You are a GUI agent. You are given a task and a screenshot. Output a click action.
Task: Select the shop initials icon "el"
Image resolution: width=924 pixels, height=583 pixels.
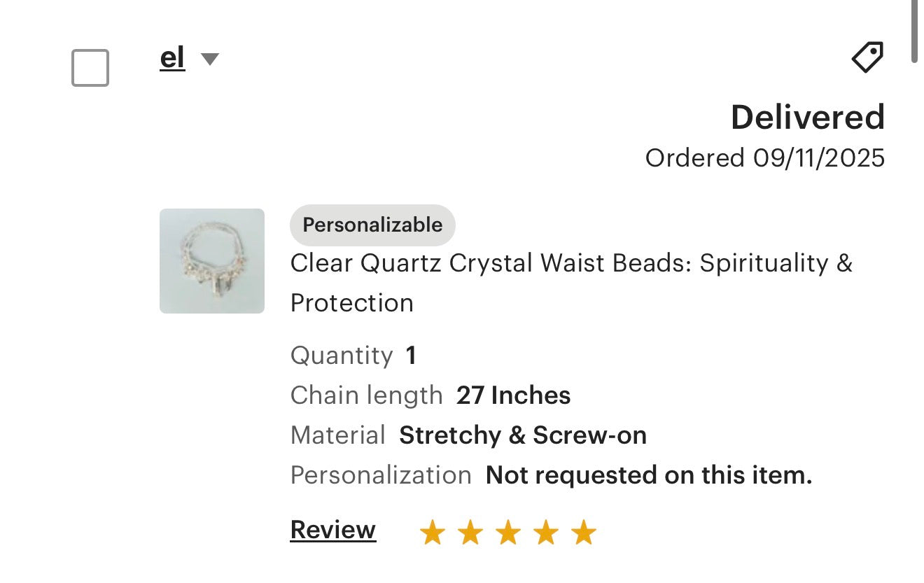[172, 58]
